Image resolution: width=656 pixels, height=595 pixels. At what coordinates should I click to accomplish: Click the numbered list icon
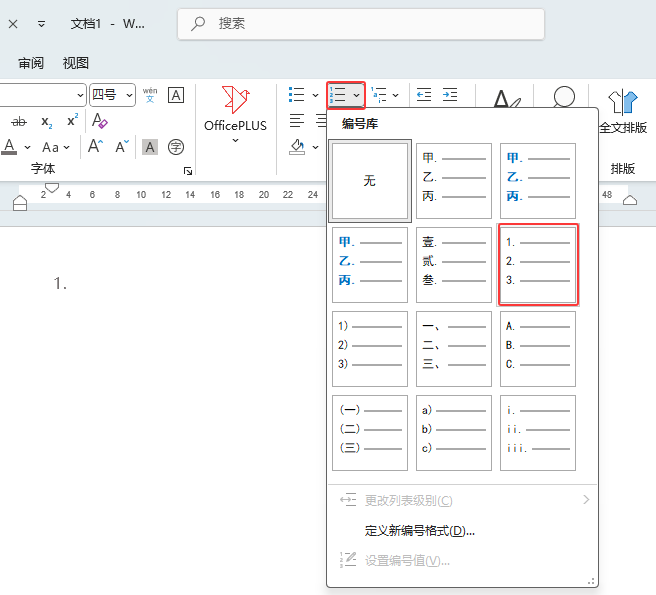tap(338, 95)
